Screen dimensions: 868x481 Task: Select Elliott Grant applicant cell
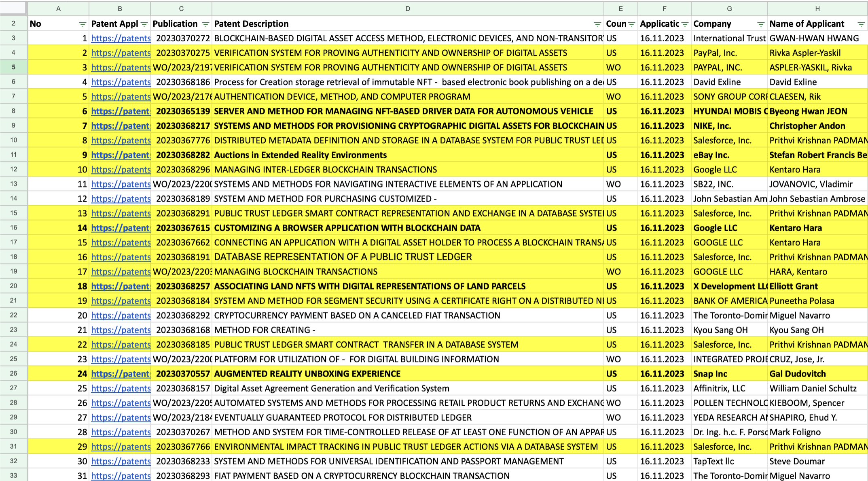(x=793, y=286)
